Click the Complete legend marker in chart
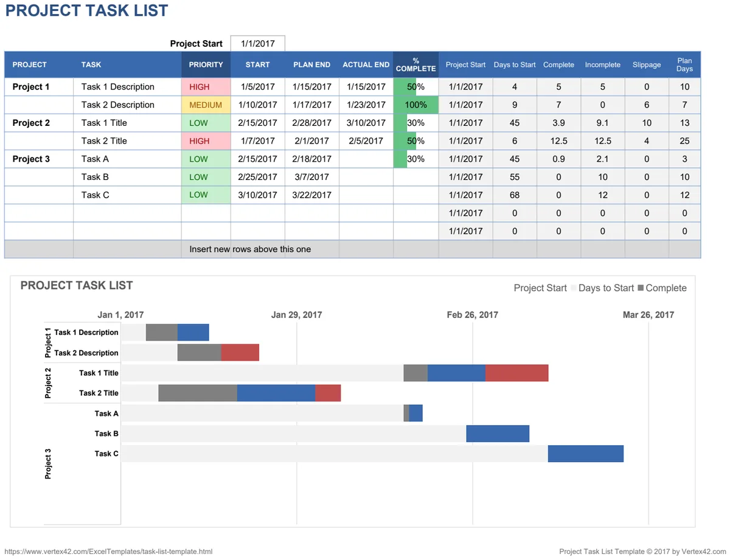Image resolution: width=730 pixels, height=560 pixels. pos(641,288)
